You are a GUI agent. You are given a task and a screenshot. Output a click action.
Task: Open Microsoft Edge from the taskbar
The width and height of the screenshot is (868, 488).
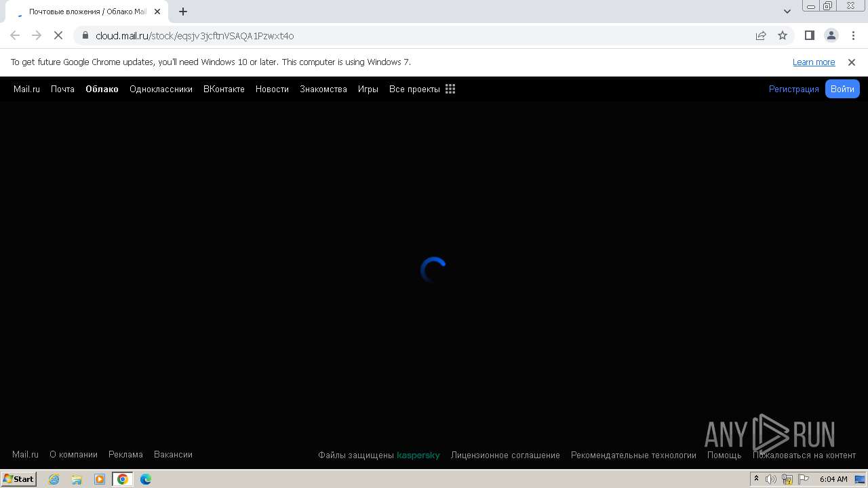click(145, 479)
